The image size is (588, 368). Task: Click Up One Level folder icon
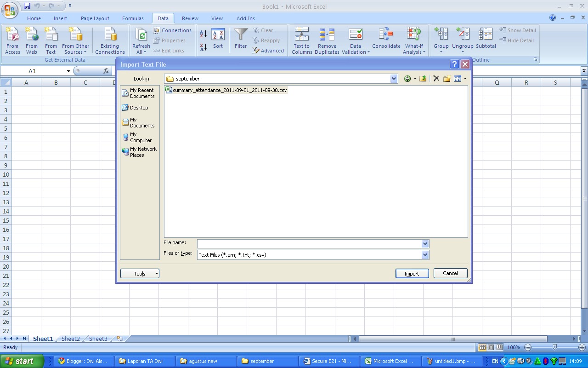(x=423, y=79)
